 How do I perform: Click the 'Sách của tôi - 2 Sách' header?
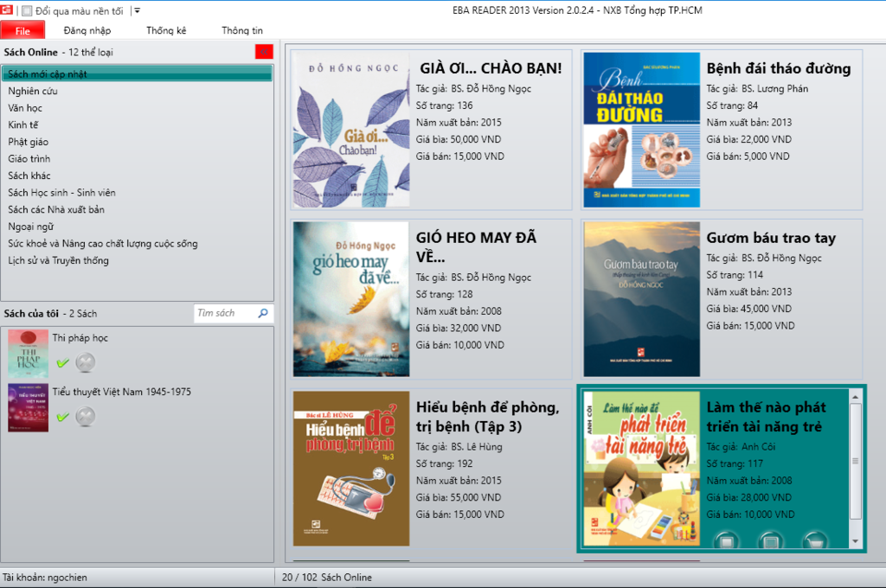point(50,314)
